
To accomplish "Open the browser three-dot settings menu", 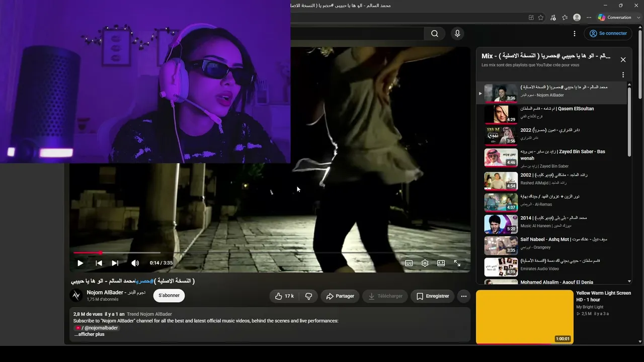I will point(589,18).
